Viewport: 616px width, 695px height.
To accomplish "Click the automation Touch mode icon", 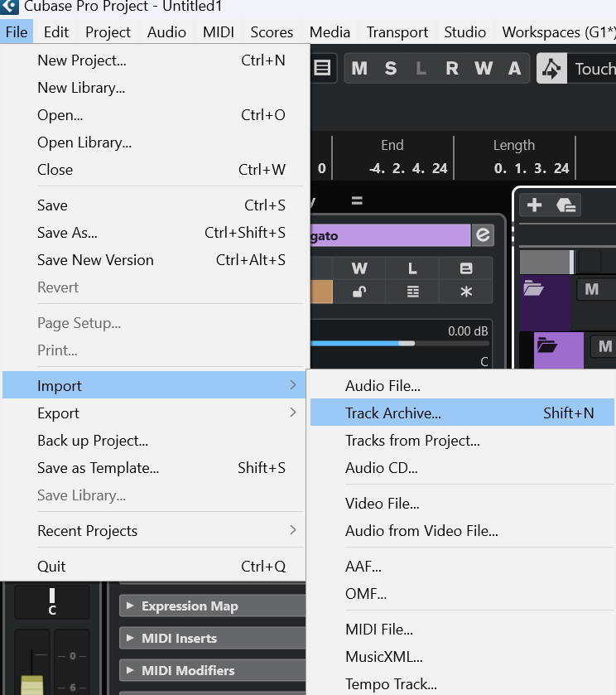I will coord(551,68).
